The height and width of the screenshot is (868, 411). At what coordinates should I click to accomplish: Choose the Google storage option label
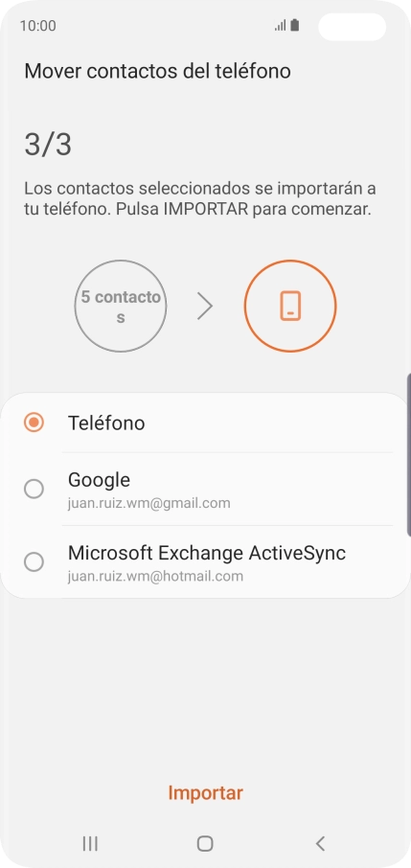click(x=99, y=479)
